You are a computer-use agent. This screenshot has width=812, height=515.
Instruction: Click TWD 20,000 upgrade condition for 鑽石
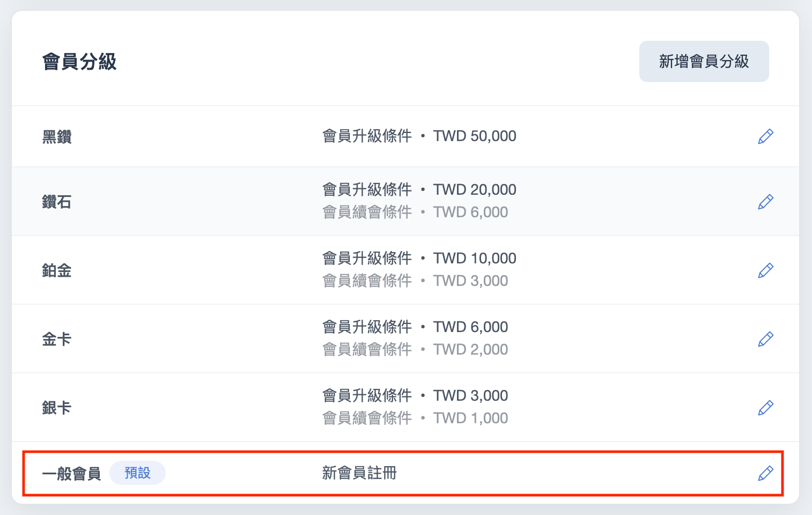click(x=475, y=190)
